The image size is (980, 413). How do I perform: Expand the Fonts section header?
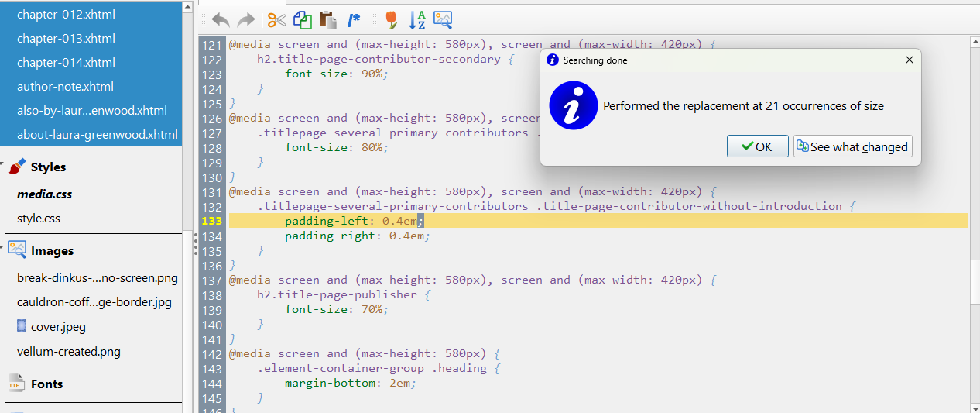pos(46,384)
